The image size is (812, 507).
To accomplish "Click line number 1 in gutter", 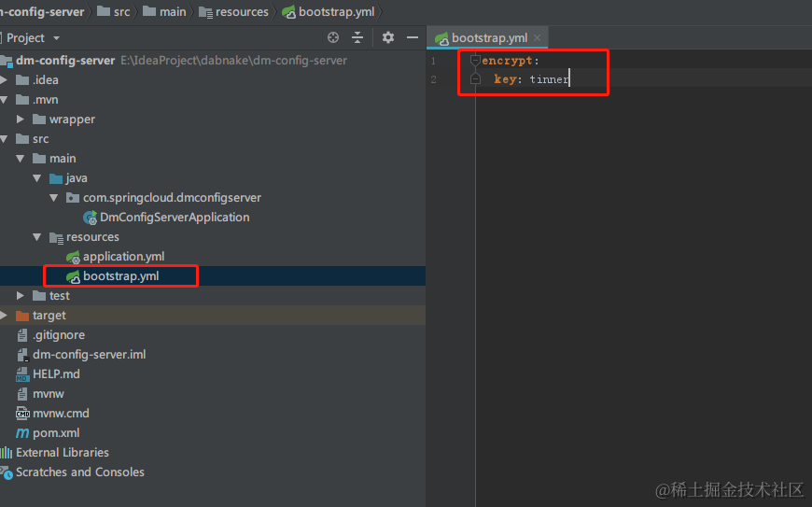I will [433, 61].
